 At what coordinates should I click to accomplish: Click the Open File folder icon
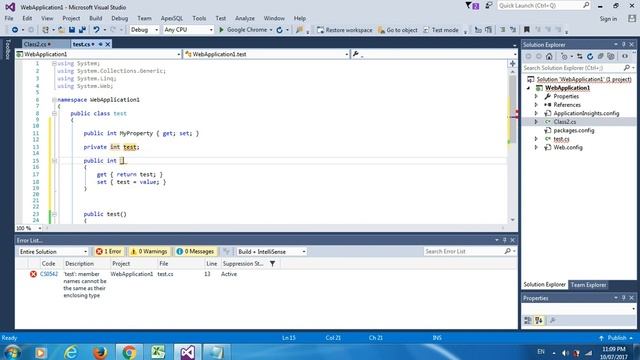(x=61, y=30)
